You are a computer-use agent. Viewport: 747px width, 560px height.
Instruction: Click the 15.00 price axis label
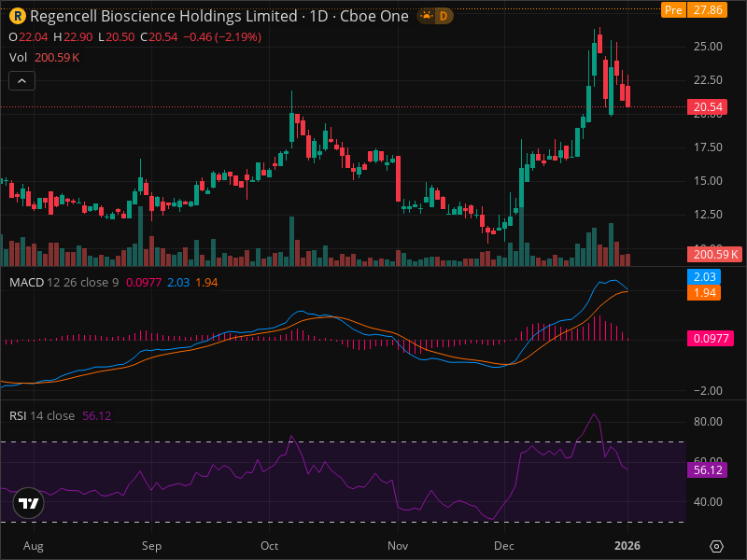pos(708,181)
